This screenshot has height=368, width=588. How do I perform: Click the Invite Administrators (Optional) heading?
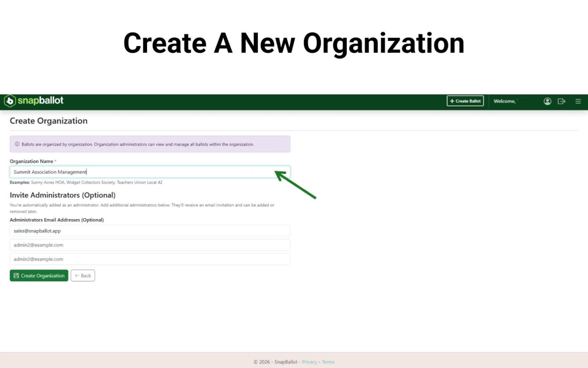pos(63,195)
